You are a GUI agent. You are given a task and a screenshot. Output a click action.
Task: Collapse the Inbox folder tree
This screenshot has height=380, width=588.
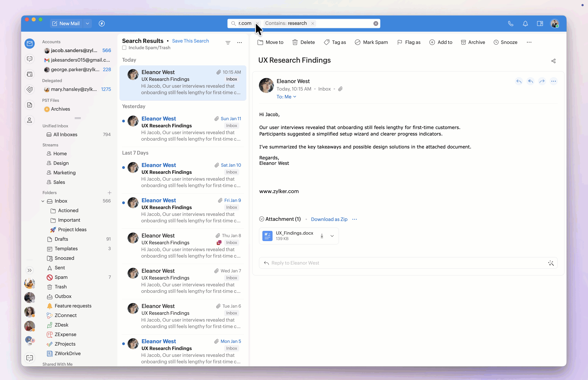pos(43,201)
